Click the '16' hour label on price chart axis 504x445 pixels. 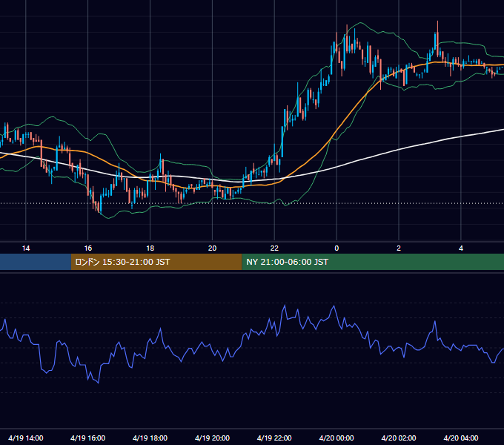click(87, 248)
